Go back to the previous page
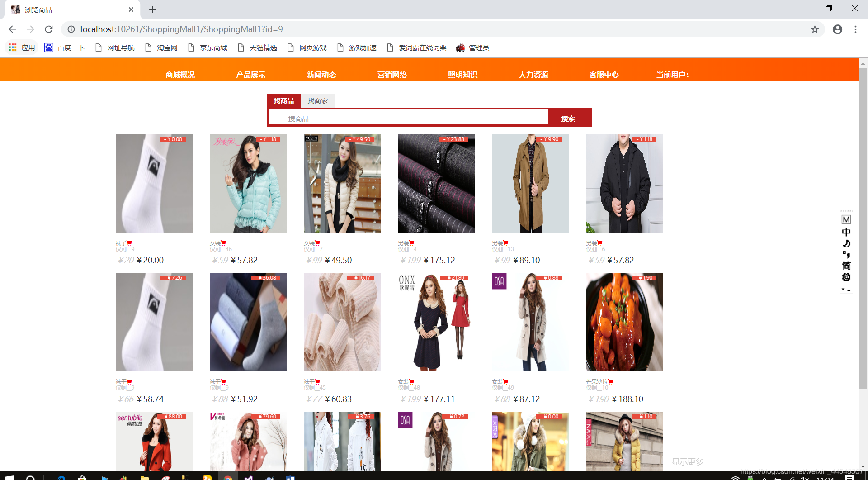868x480 pixels. [12, 29]
